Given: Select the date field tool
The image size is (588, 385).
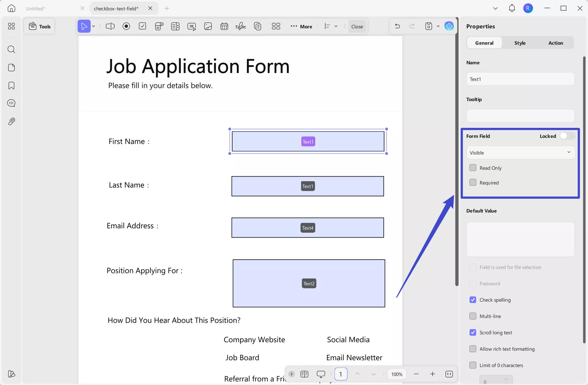Looking at the screenshot, I should pyautogui.click(x=224, y=26).
